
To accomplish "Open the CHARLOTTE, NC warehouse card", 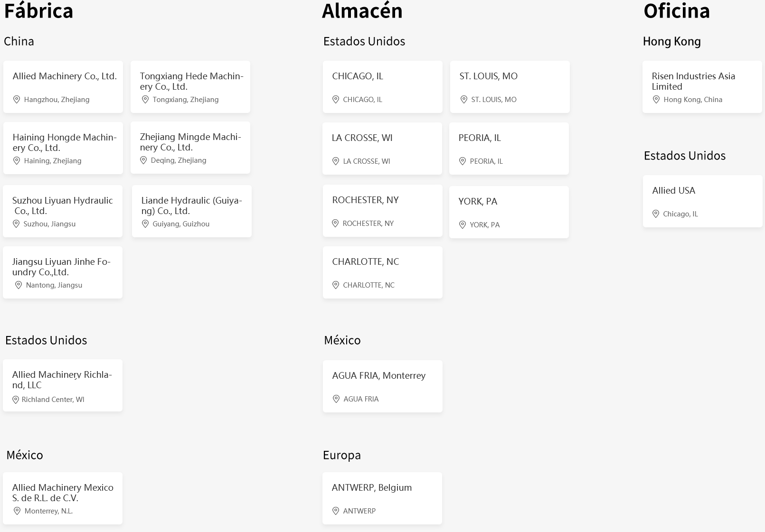I will pyautogui.click(x=383, y=272).
